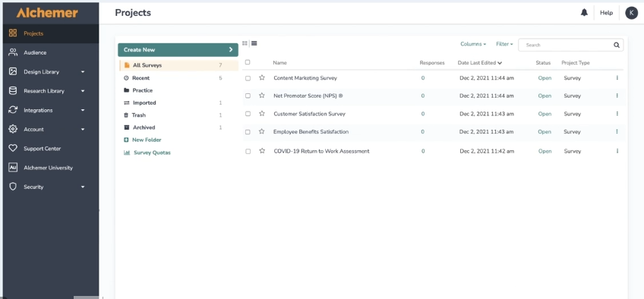This screenshot has width=644, height=299.
Task: Switch to grid view icon
Action: click(x=245, y=43)
